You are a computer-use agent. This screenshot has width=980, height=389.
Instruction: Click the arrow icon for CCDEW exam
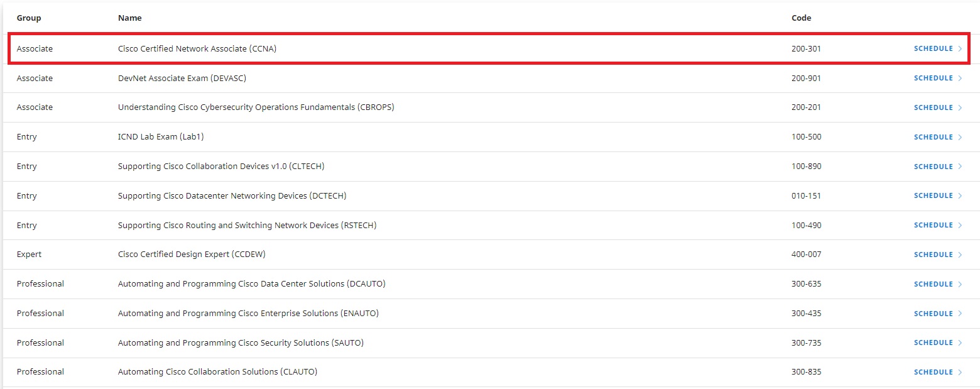[960, 255]
